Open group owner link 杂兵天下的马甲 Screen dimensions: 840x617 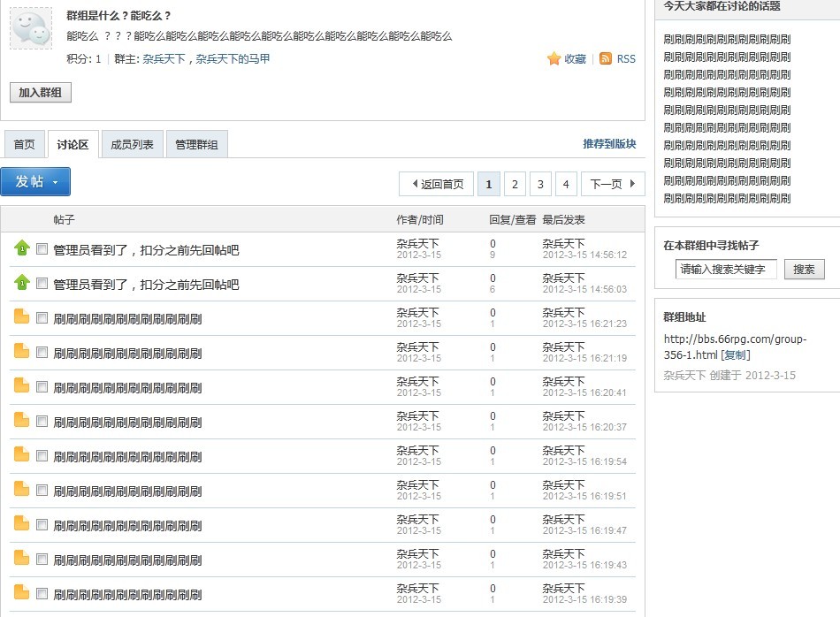[233, 59]
